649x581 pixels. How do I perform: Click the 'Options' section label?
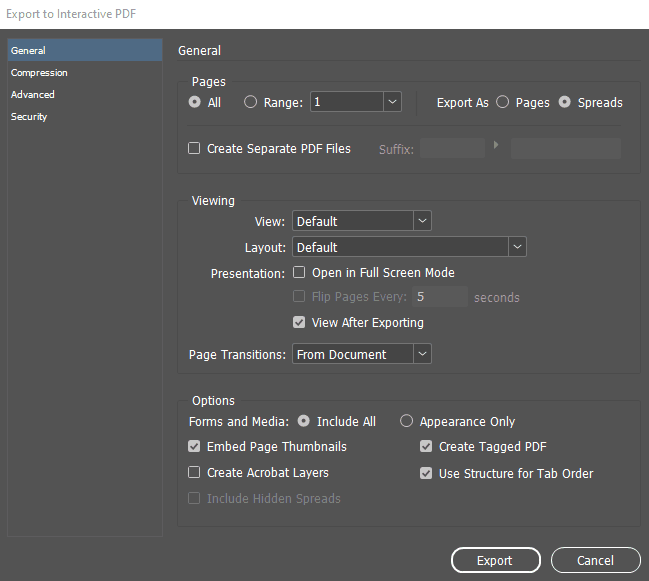(213, 401)
